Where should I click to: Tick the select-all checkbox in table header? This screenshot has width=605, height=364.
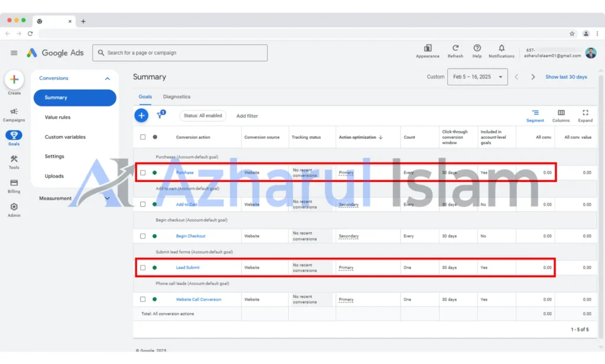(143, 137)
